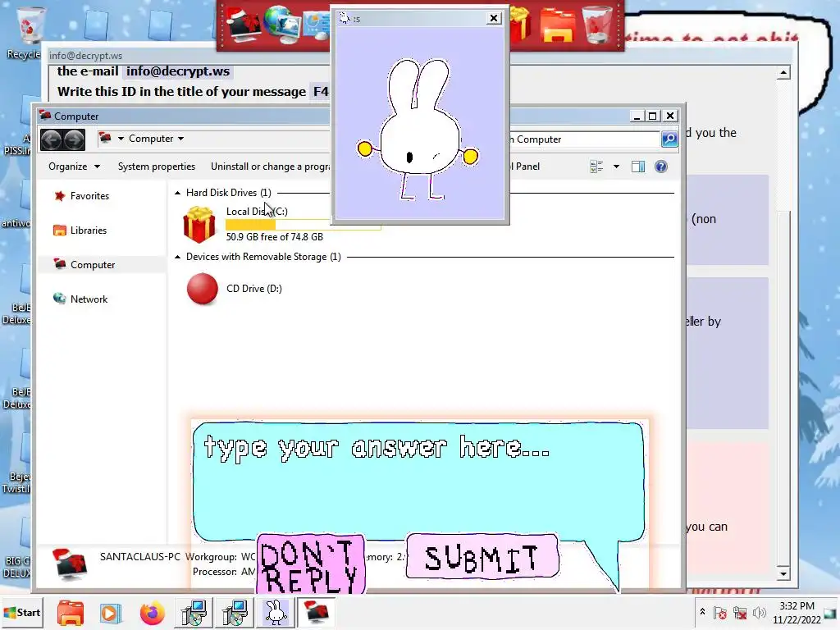Click the SANTACLAUS-PC computer icon in the details pane
Viewport: 840px width, 630px height.
[70, 564]
